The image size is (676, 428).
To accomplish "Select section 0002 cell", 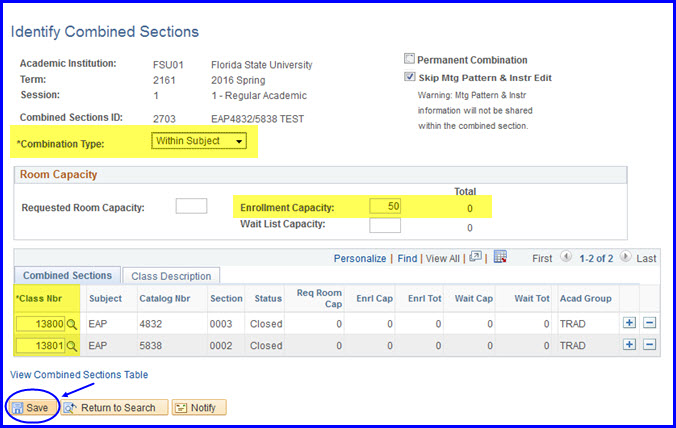I will [221, 346].
